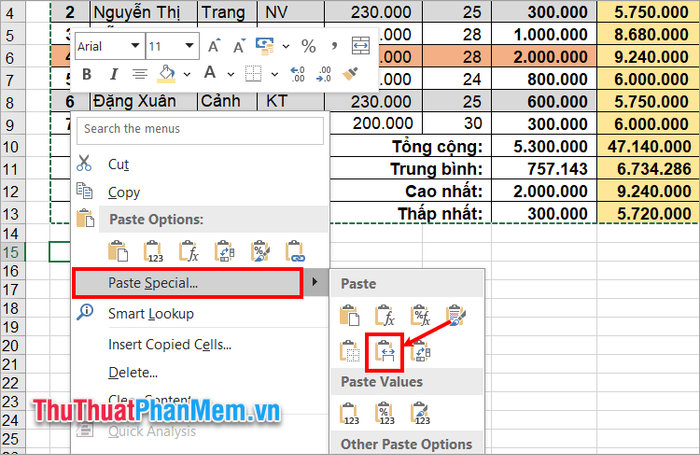Image resolution: width=700 pixels, height=455 pixels.
Task: Open the Arial font name dropdown
Action: (x=134, y=46)
